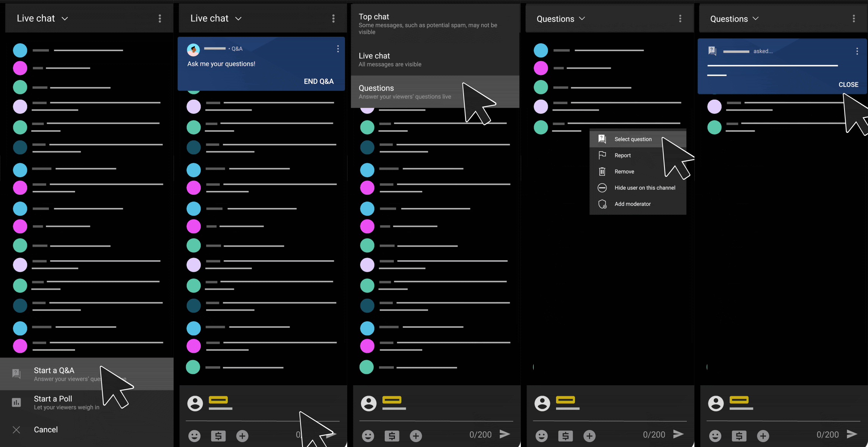Choose Top chat in the chat mode list

point(435,24)
